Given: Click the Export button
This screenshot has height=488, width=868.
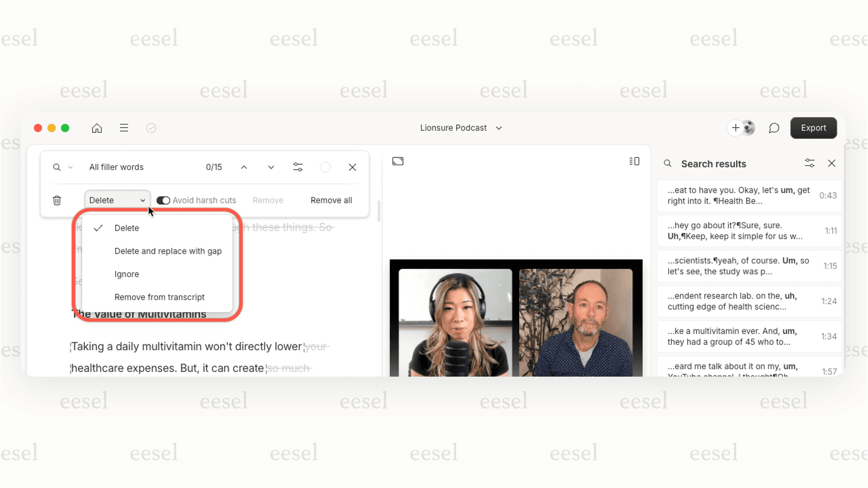Looking at the screenshot, I should pos(813,128).
